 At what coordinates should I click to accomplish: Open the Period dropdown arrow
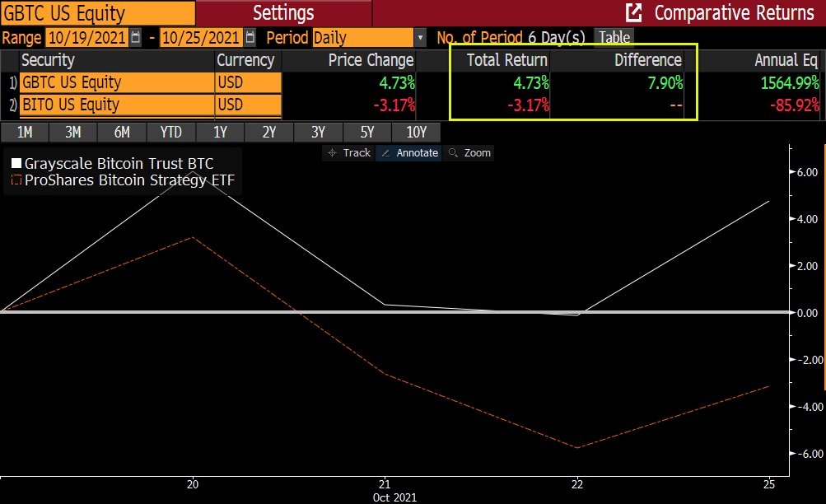(x=420, y=38)
